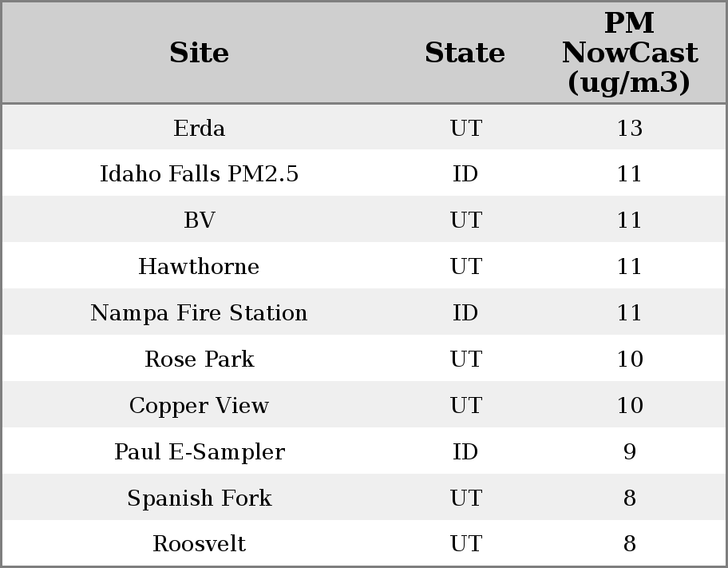Select the PM value 9 cell
Screen dimensions: 728x568
[x=629, y=452]
